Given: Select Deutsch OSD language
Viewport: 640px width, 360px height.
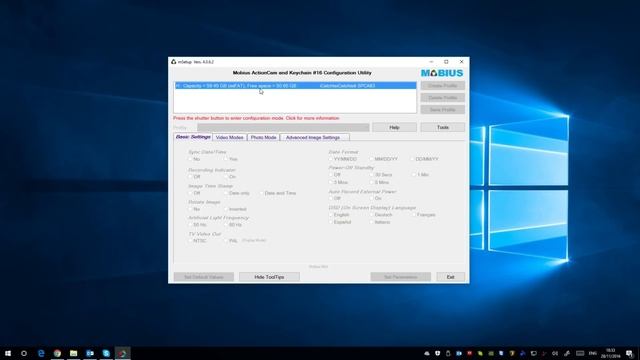Looking at the screenshot, I should pyautogui.click(x=381, y=215).
